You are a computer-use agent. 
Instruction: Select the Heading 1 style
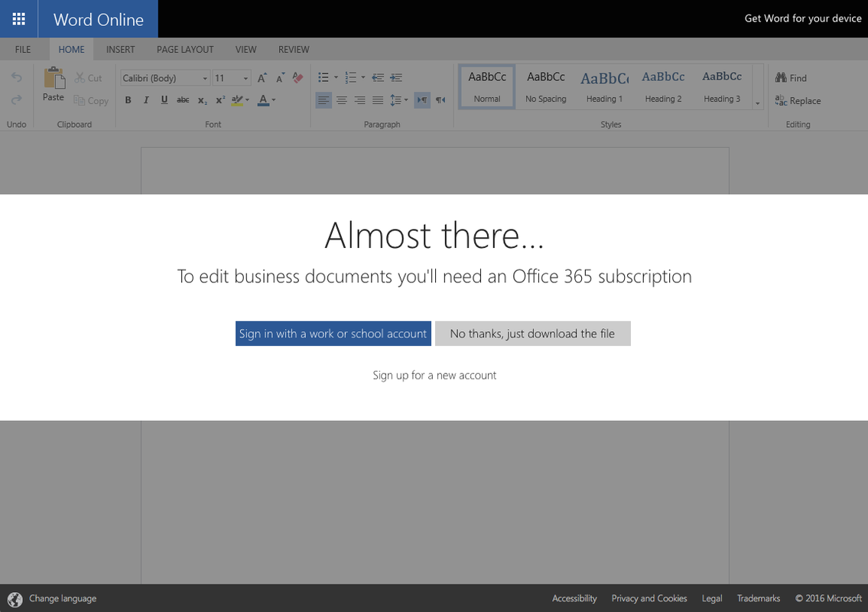pyautogui.click(x=604, y=84)
